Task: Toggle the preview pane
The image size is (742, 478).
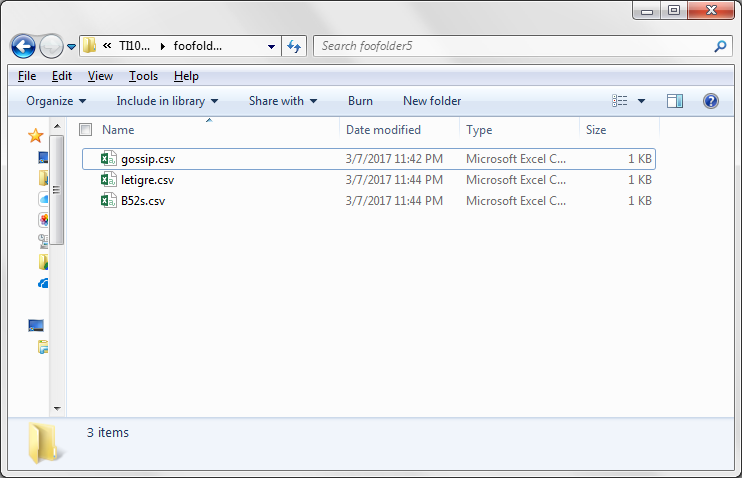Action: pyautogui.click(x=675, y=101)
